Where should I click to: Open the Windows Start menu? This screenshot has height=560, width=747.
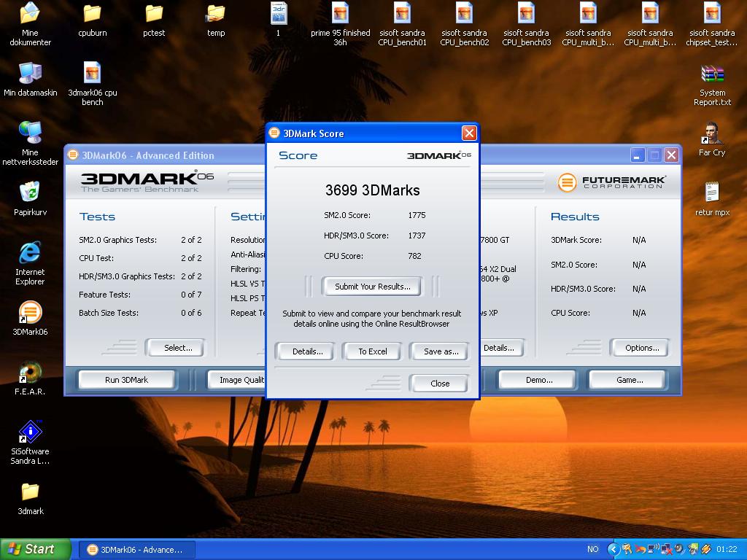(35, 549)
